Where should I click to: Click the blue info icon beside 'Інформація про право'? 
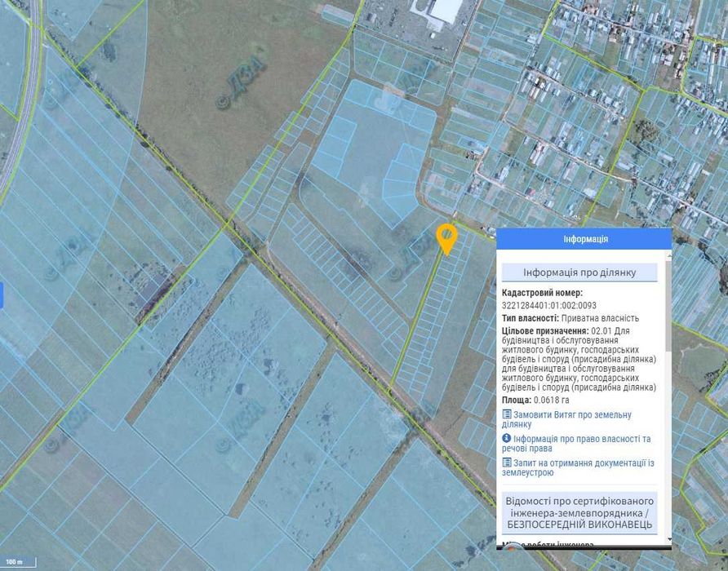[x=507, y=438]
